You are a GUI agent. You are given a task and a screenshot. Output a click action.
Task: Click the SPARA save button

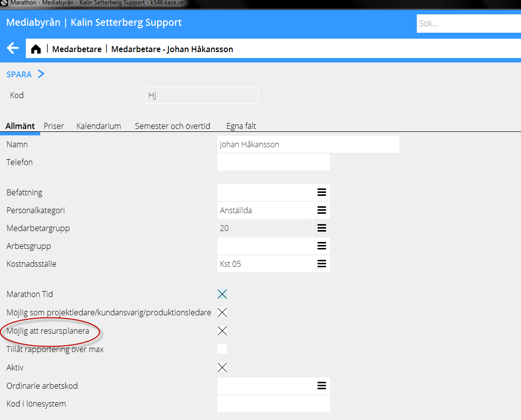pos(19,74)
